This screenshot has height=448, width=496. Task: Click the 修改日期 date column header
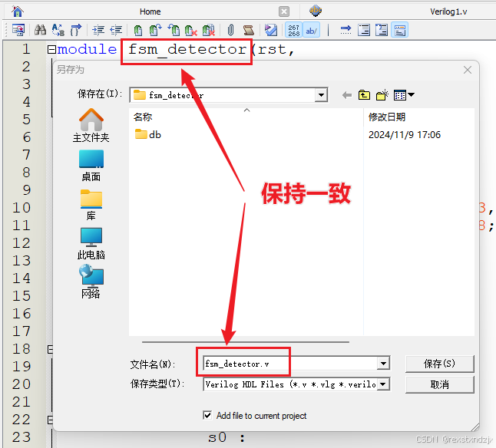[x=386, y=117]
